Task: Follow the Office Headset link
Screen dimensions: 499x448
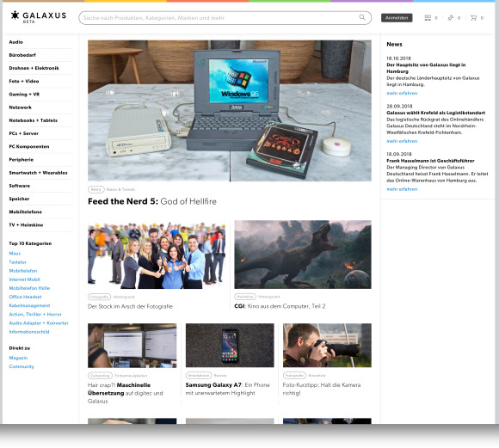Action: pos(25,297)
